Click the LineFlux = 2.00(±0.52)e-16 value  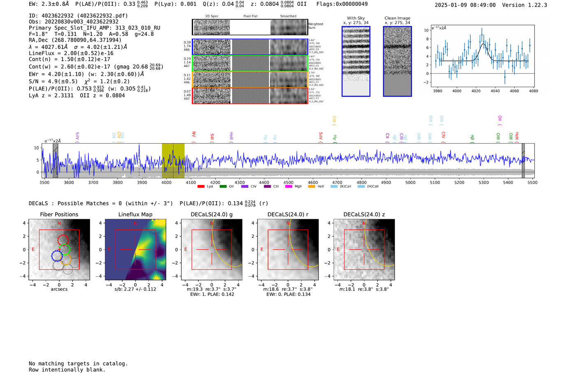tap(71, 53)
